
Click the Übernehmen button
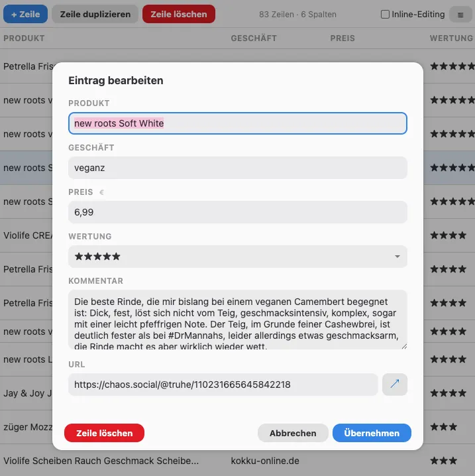372,433
